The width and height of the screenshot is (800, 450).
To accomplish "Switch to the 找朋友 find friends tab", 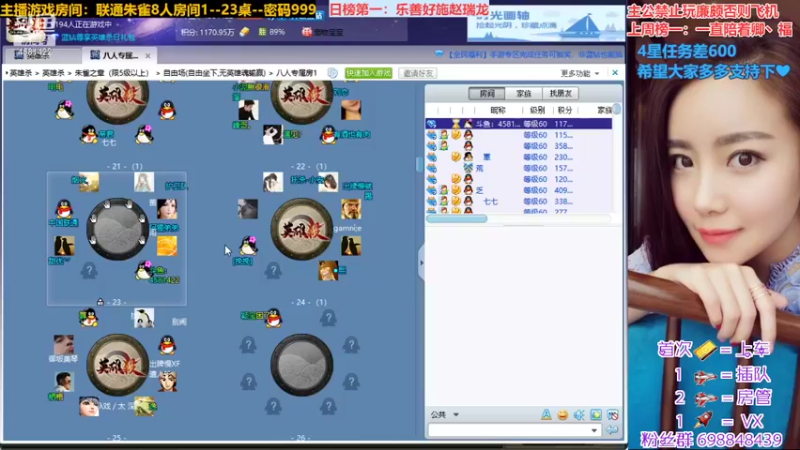I will (560, 93).
